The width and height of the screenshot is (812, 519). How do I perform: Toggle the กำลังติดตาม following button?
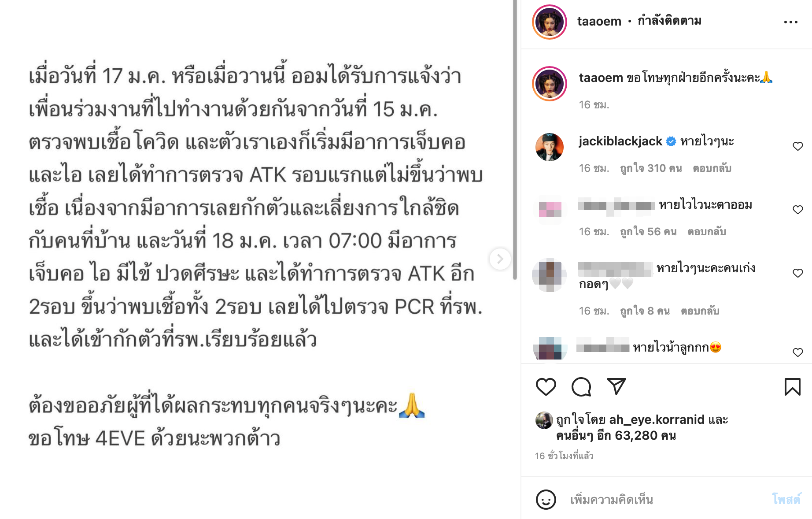click(670, 21)
